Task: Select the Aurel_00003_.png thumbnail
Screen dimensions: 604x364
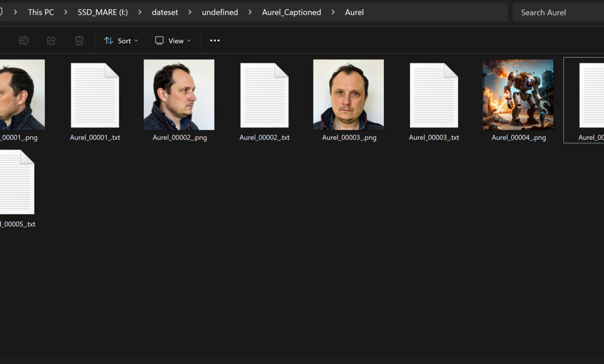Action: click(x=348, y=95)
